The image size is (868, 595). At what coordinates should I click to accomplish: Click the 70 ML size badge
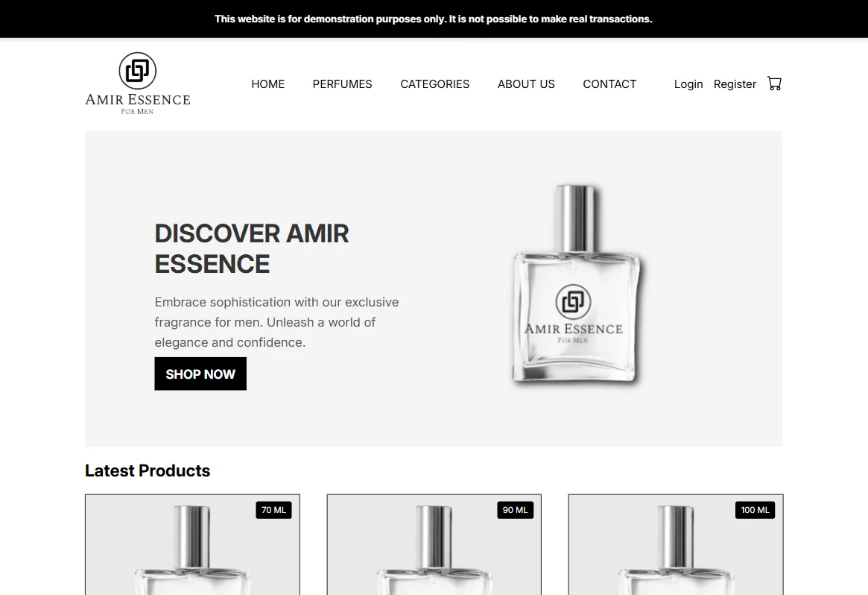click(273, 510)
